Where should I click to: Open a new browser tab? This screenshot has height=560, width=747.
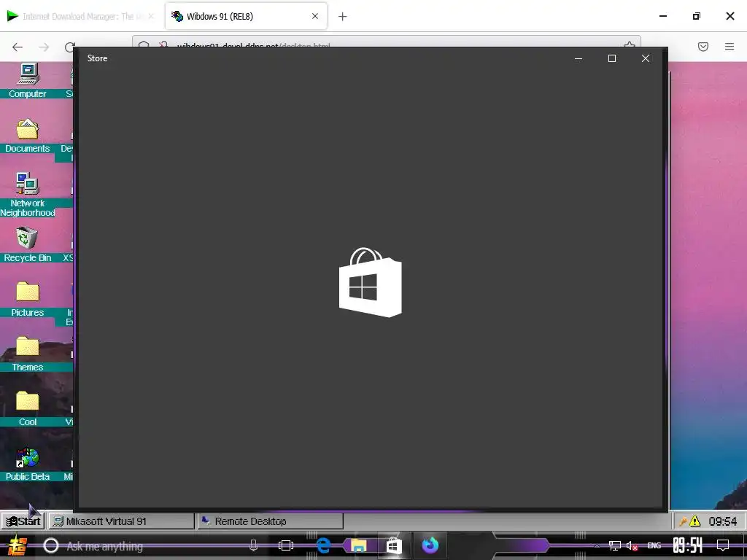click(343, 17)
